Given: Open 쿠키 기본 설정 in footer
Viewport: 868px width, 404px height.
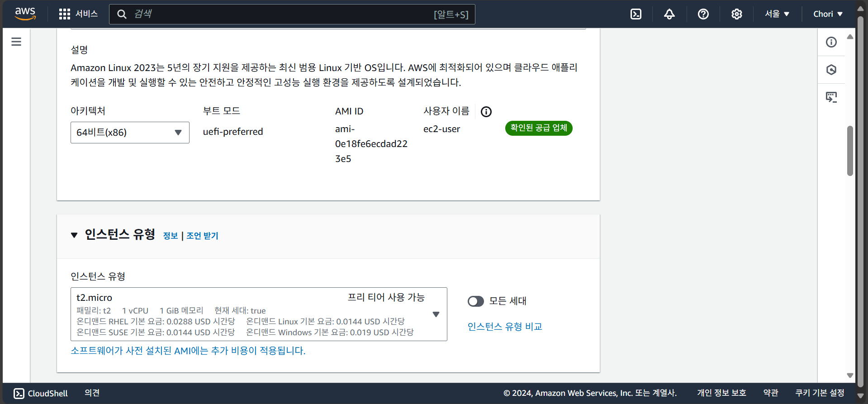Looking at the screenshot, I should click(x=820, y=393).
